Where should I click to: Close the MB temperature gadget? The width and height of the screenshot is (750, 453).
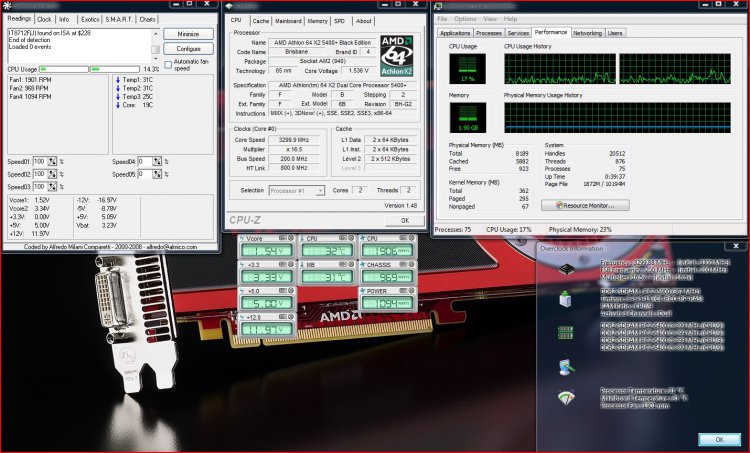(x=351, y=265)
